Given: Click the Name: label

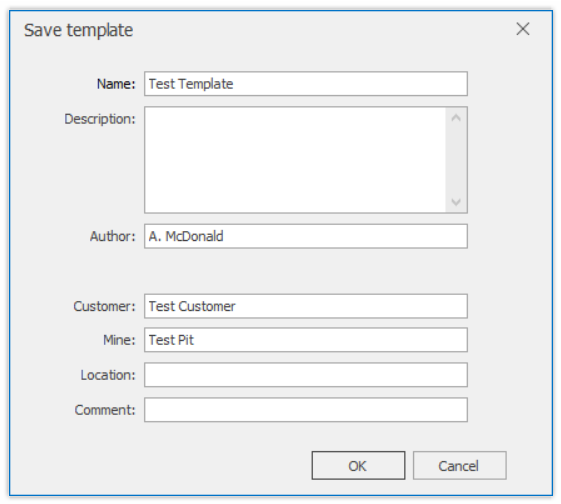Looking at the screenshot, I should [116, 84].
